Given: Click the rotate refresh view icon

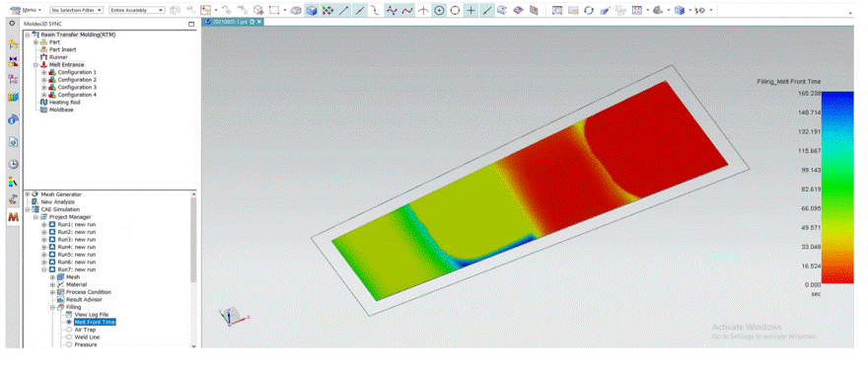Looking at the screenshot, I should (x=589, y=11).
